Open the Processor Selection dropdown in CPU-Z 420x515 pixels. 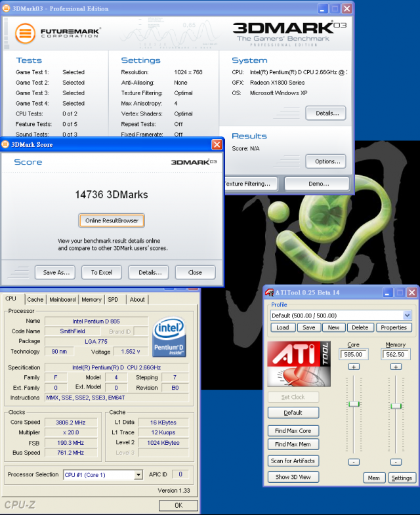(138, 475)
